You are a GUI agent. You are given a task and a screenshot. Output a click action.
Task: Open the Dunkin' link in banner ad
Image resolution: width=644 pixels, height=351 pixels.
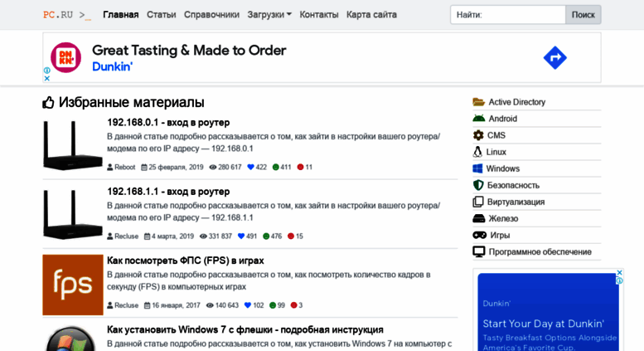pos(112,66)
